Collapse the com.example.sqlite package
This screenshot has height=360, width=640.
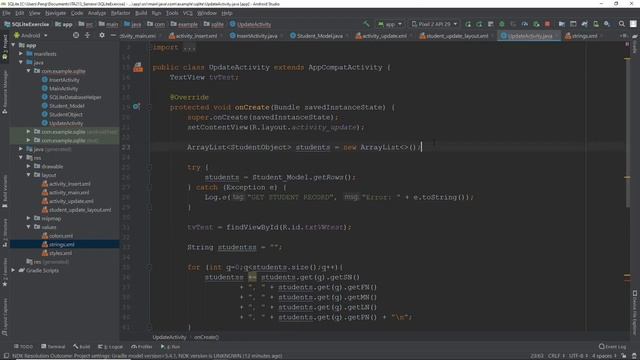click(x=29, y=71)
